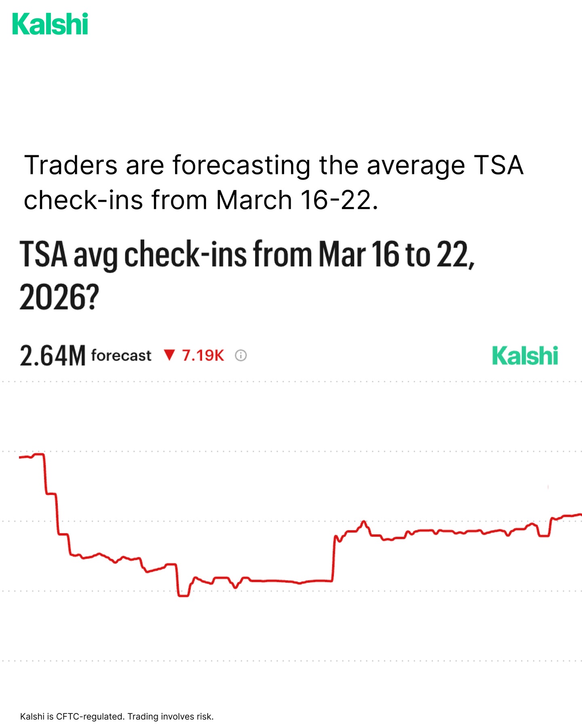The image size is (582, 728).
Task: Click the "Traders are forecasting" headline text
Action: click(x=274, y=182)
